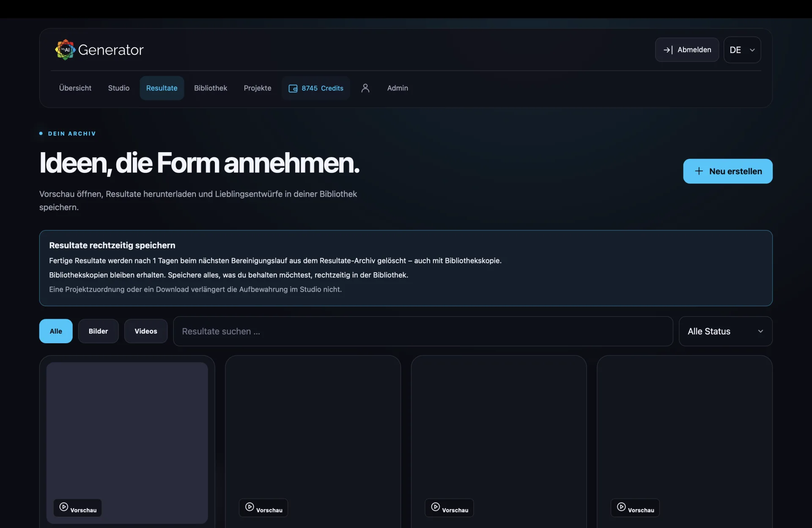
Task: Click the Resultate suchen search field
Action: [423, 331]
